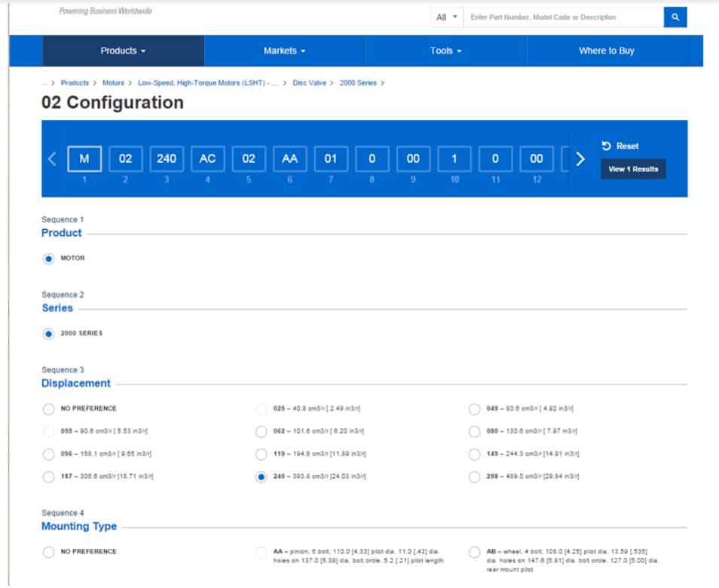The width and height of the screenshot is (719, 588).
Task: Click the "240" segment in the configuration code
Action: point(166,159)
